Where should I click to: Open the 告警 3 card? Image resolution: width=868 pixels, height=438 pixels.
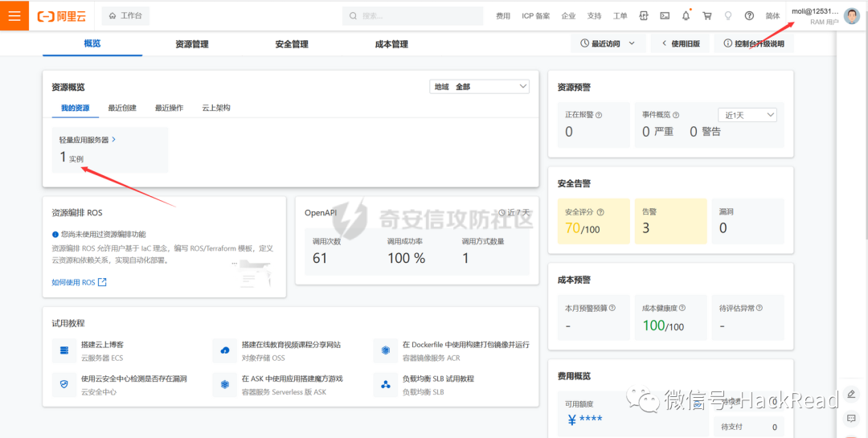pos(671,221)
